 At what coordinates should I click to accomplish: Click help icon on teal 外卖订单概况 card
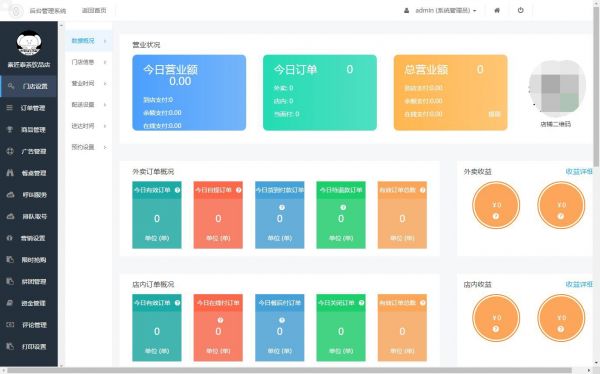pos(178,190)
